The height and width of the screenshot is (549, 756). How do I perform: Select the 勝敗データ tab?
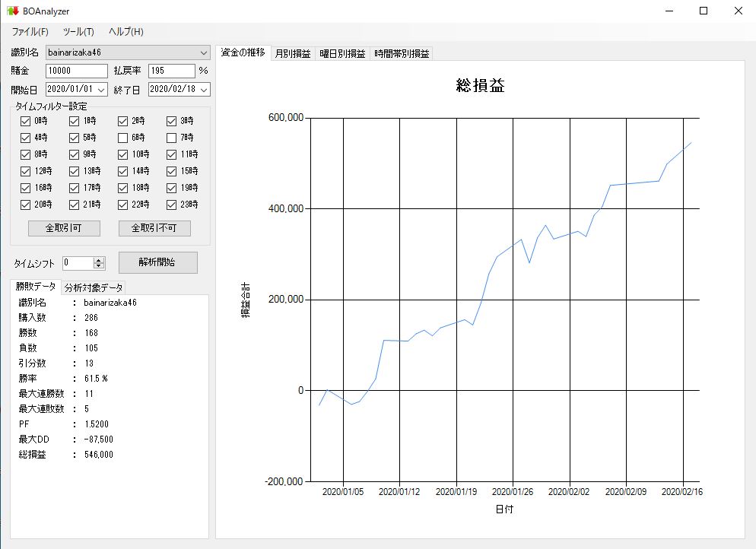pos(36,287)
